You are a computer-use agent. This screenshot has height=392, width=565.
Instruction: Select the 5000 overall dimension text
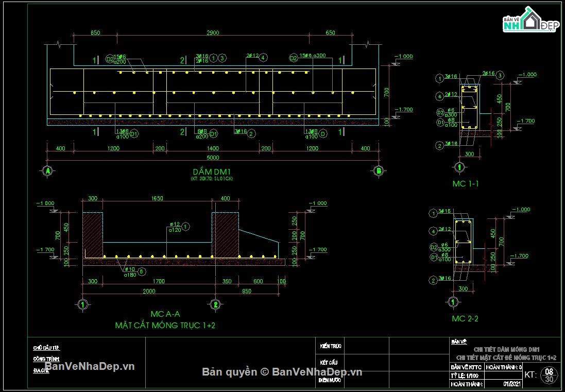point(213,158)
